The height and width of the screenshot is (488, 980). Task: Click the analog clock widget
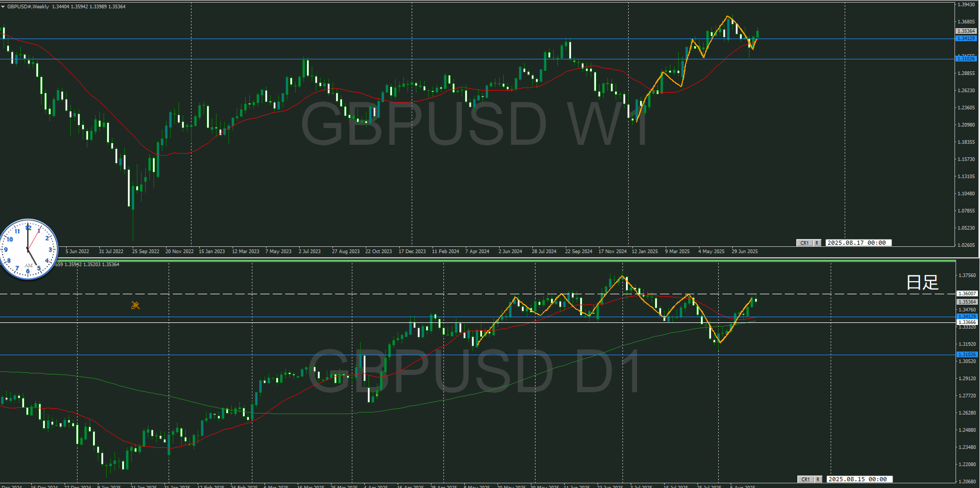point(28,249)
